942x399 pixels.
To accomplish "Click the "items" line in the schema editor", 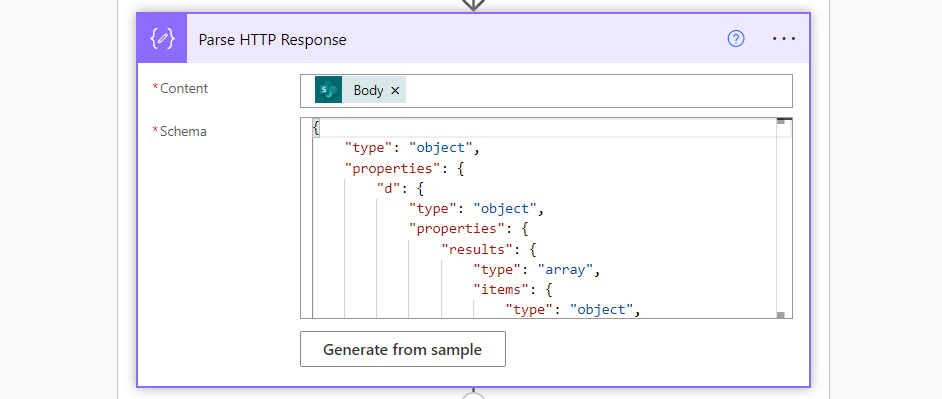I will (x=512, y=289).
